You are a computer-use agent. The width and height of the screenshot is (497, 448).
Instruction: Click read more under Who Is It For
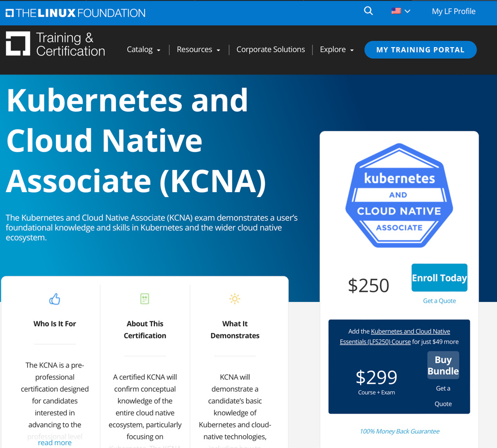54,443
